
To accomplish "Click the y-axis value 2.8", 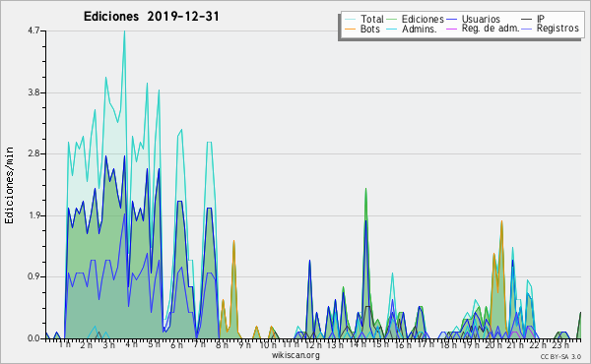I will (x=33, y=153).
